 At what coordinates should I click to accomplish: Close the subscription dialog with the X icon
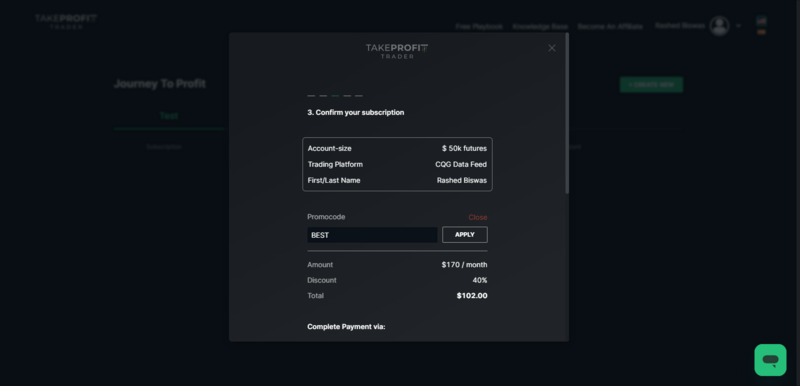click(x=552, y=48)
